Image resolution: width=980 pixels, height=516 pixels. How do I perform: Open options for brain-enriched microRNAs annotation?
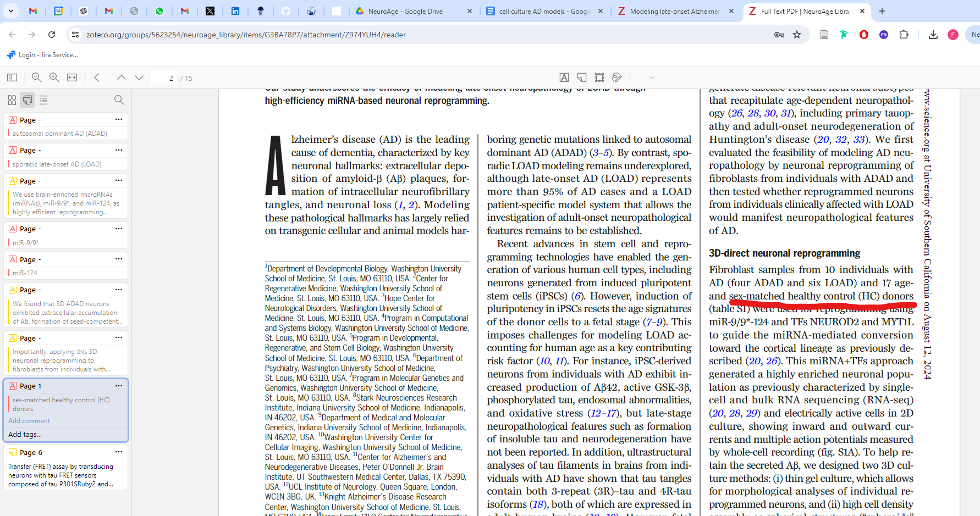119,180
